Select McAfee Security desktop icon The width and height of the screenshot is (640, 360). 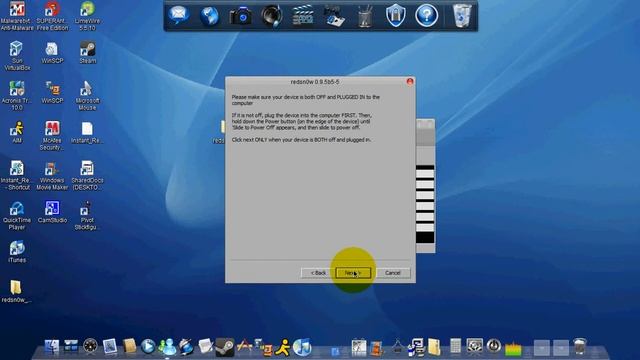tap(52, 136)
